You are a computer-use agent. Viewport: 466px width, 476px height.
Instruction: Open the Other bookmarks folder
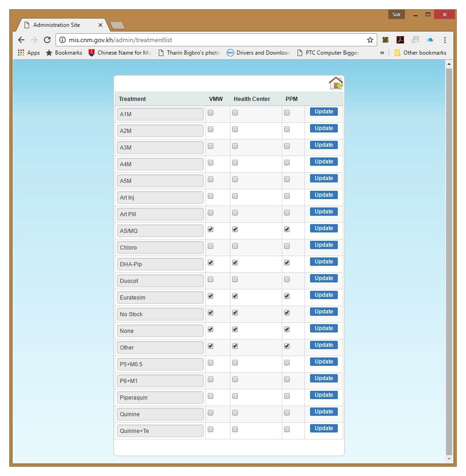tap(420, 53)
